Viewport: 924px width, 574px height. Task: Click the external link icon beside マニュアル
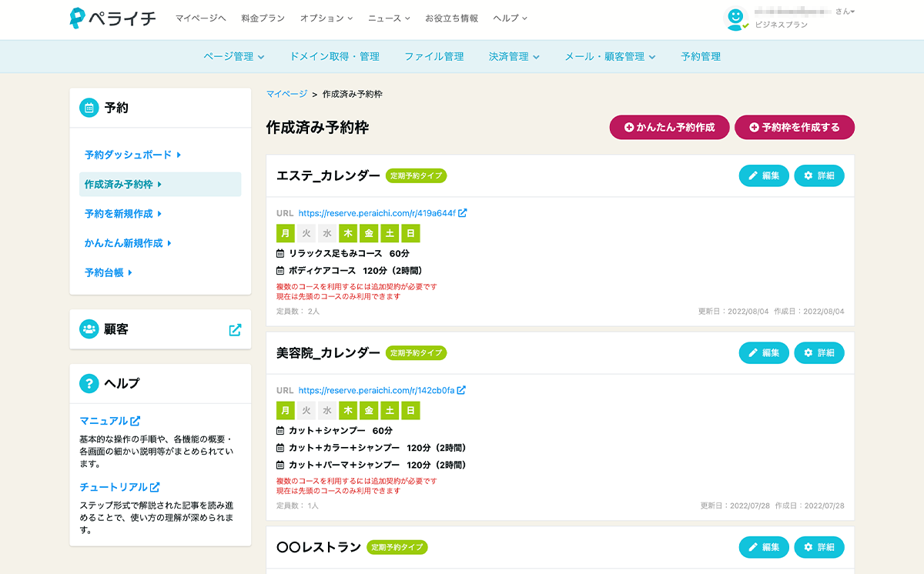[136, 421]
